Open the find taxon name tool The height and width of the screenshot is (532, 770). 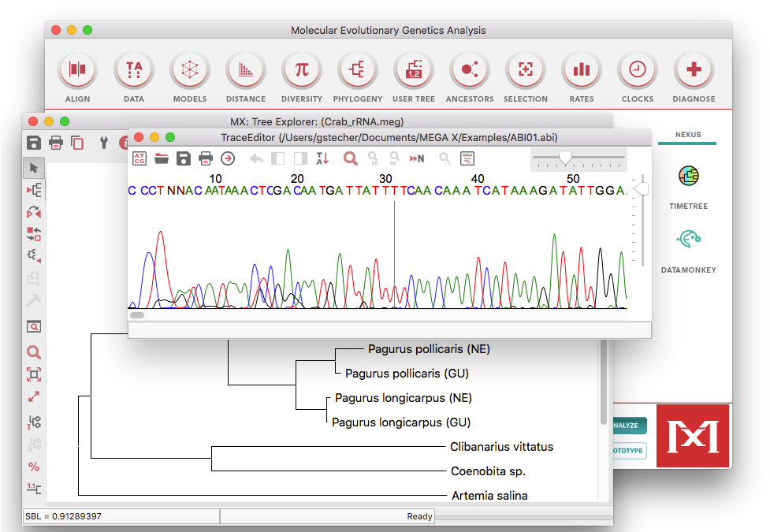click(x=34, y=326)
